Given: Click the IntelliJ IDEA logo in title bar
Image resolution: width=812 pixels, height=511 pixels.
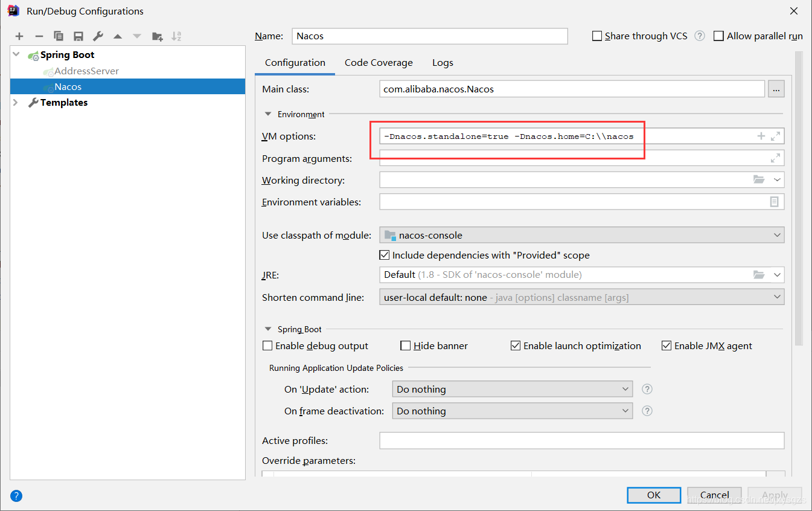Looking at the screenshot, I should pyautogui.click(x=13, y=10).
